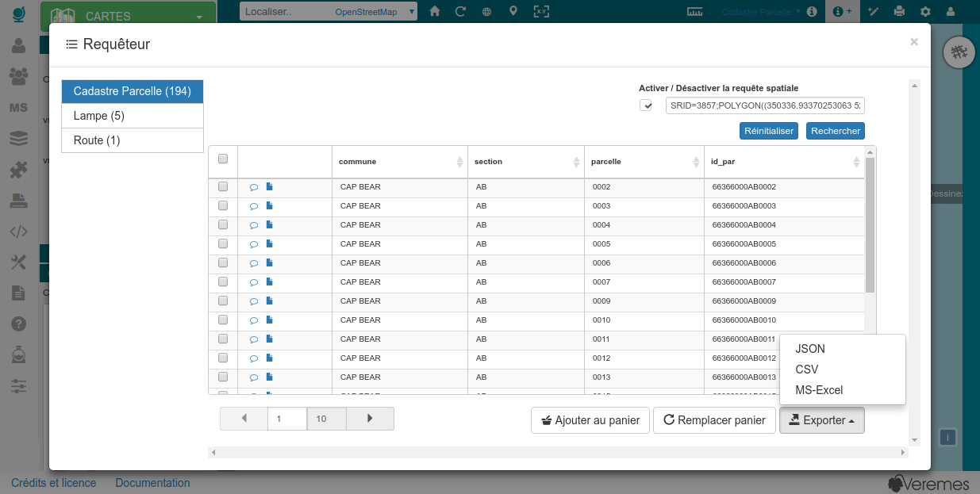980x494 pixels.
Task: Open the CARTES dropdown menu
Action: (x=128, y=16)
